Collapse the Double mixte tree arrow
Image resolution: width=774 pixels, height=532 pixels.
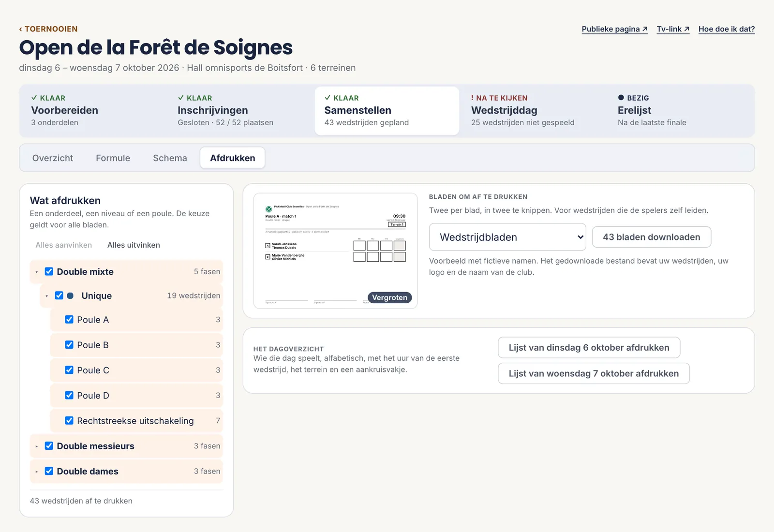(37, 272)
